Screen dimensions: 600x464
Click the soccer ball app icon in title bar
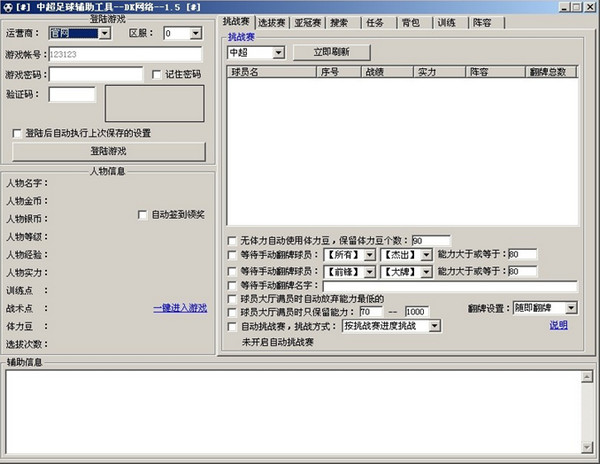click(x=7, y=7)
